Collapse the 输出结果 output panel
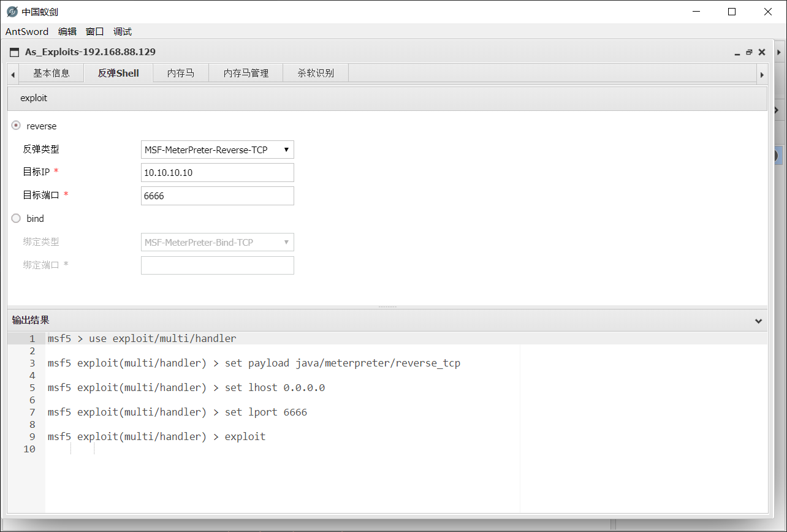Image resolution: width=787 pixels, height=532 pixels. pyautogui.click(x=758, y=321)
